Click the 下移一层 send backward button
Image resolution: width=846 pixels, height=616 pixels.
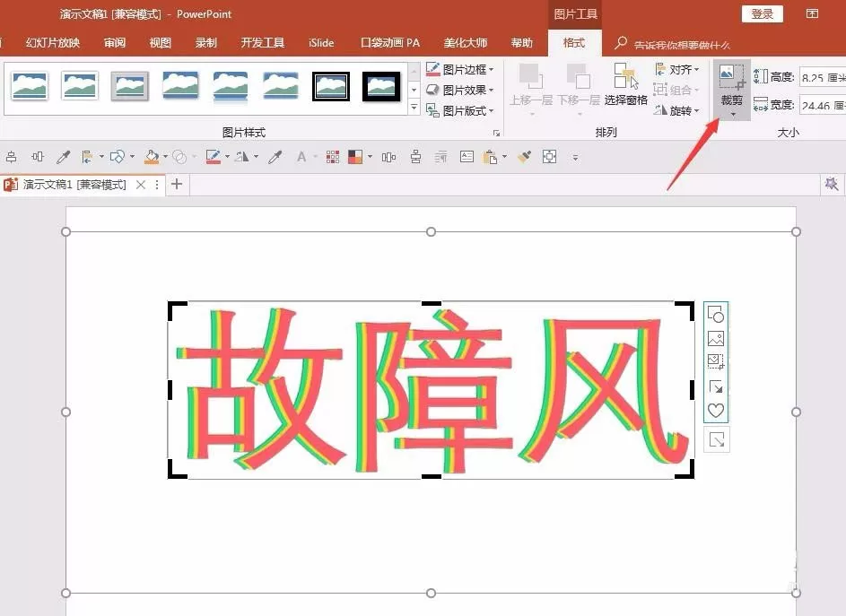pos(579,88)
